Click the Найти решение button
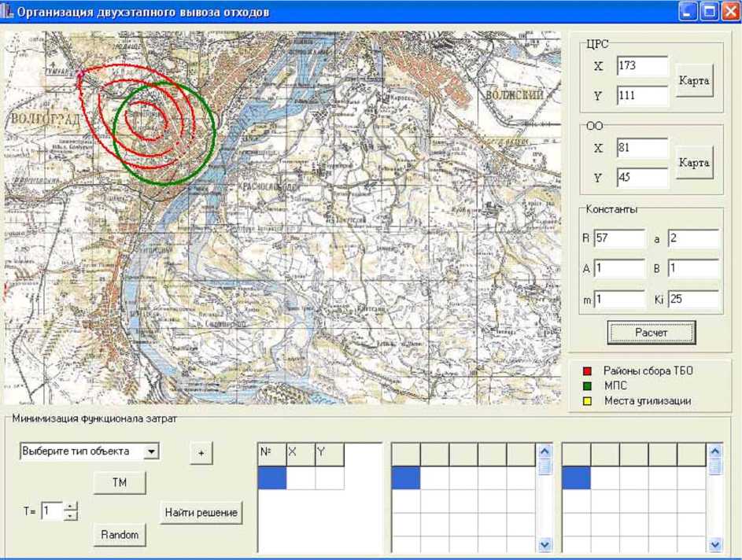742x560 pixels. click(x=201, y=513)
